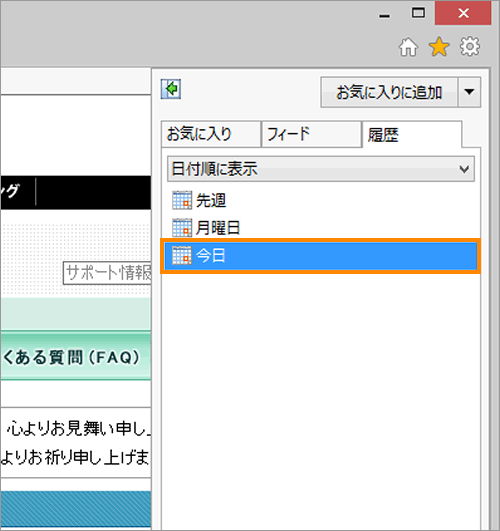Select the 履歴 tab

(x=412, y=134)
